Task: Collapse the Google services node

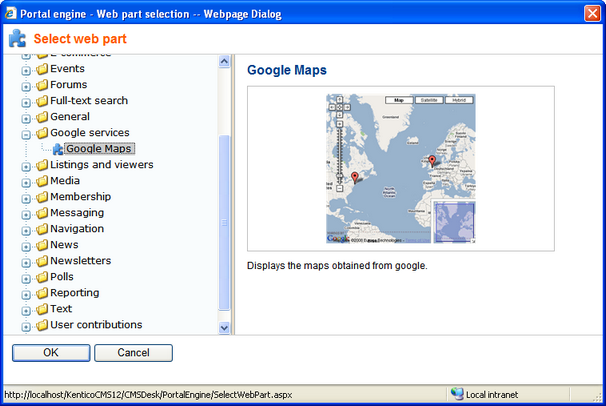Action: [x=26, y=135]
